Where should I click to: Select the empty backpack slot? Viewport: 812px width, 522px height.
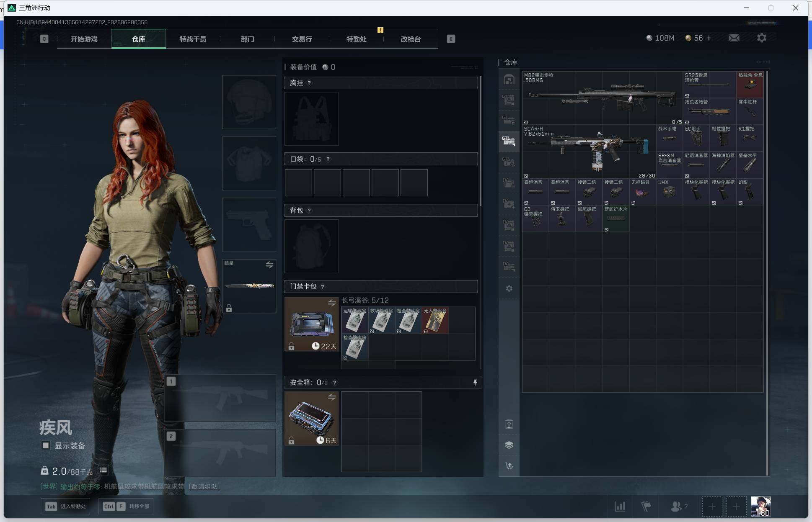pyautogui.click(x=311, y=247)
